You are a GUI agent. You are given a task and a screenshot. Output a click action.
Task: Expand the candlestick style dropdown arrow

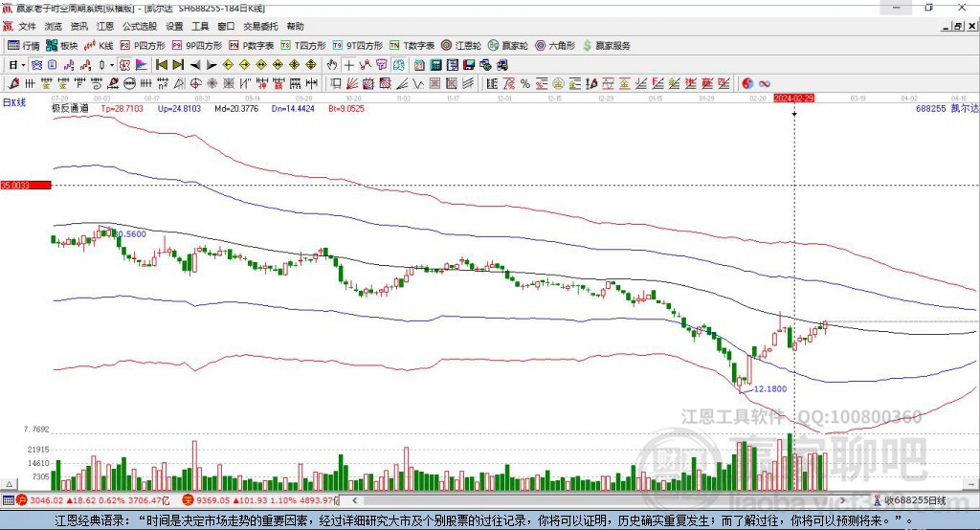click(112, 65)
